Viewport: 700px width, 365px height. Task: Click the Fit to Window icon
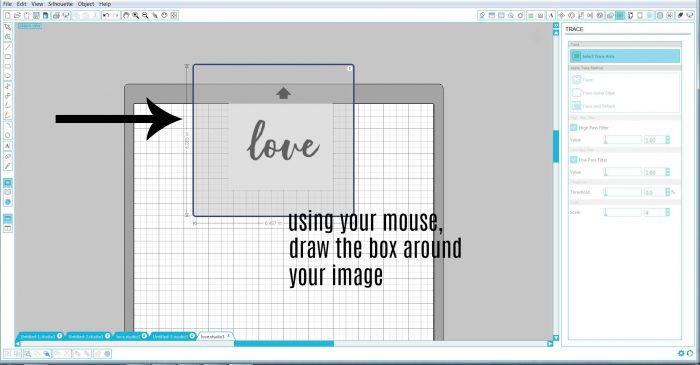(x=174, y=15)
